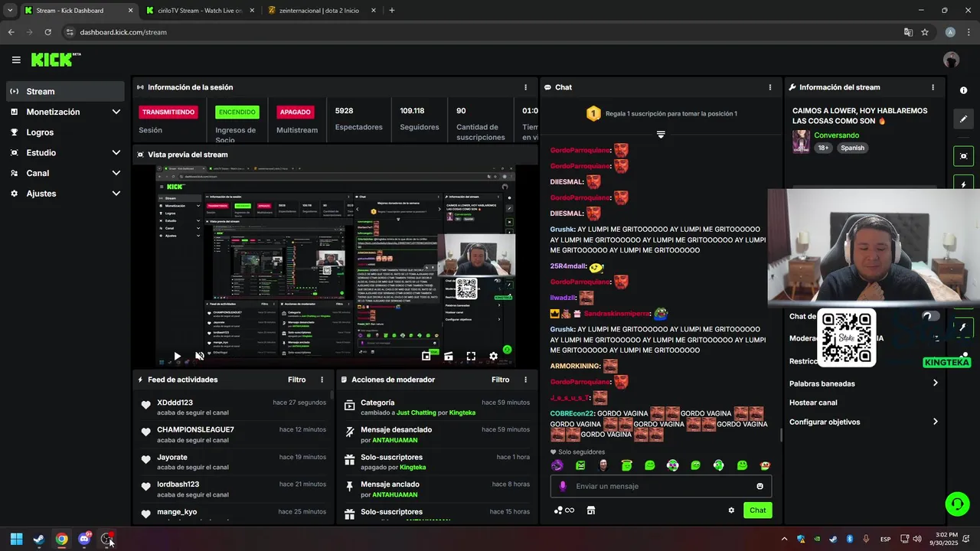This screenshot has width=980, height=551.
Task: Toggle the Chat de switch
Action: click(931, 316)
